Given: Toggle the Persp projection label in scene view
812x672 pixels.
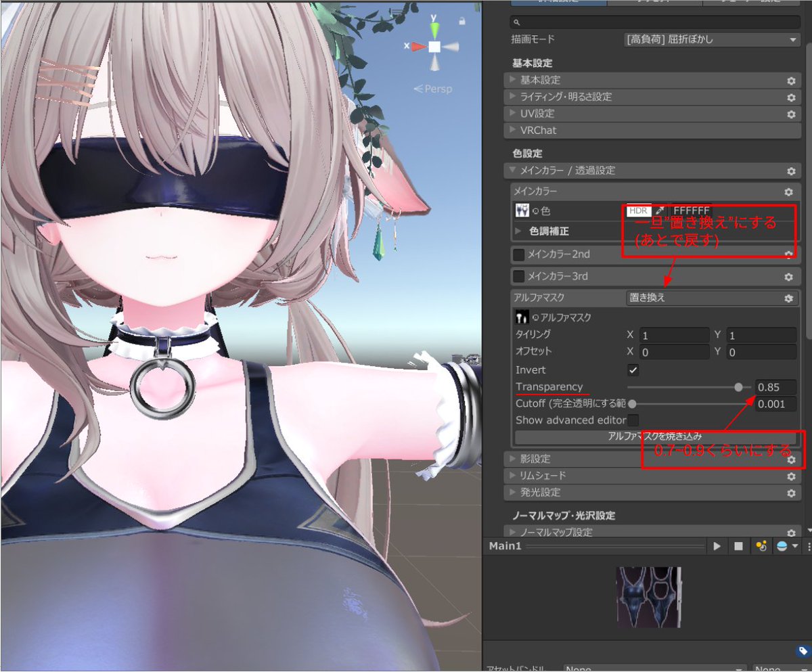Looking at the screenshot, I should coord(433,89).
